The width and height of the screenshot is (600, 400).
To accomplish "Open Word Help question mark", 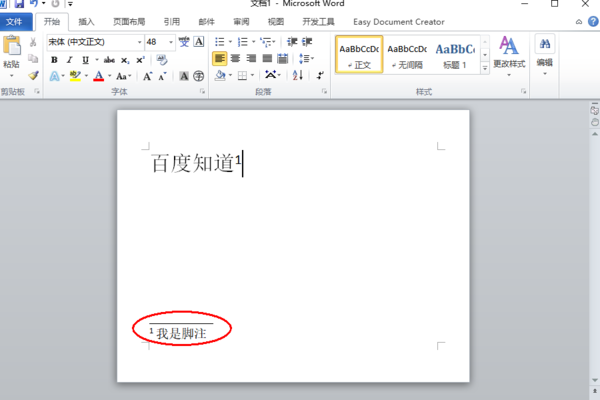I will [x=593, y=21].
